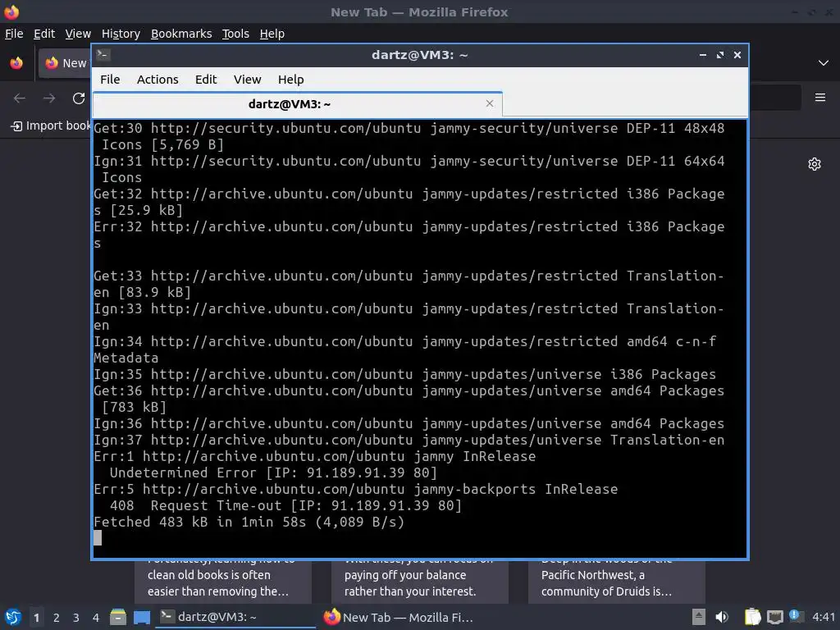This screenshot has height=630, width=840.
Task: Open Firefox View menu in menu bar
Action: [78, 34]
